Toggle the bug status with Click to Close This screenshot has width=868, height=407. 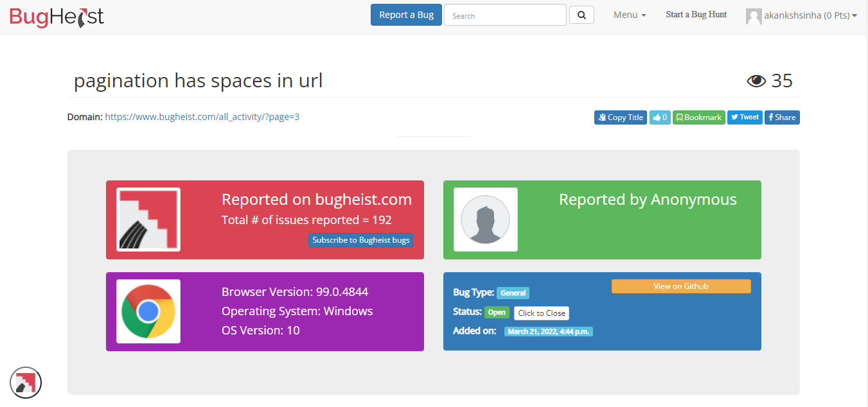[541, 313]
